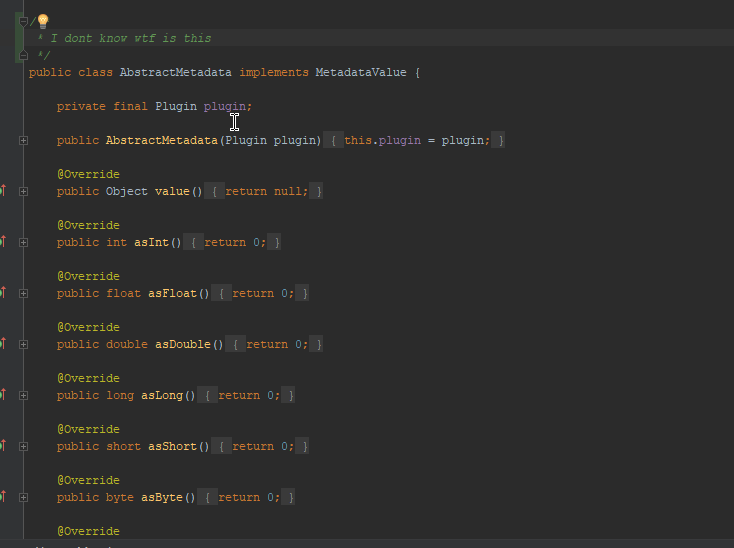Viewport: 734px width, 548px height.
Task: Click the asInt method name
Action: (x=151, y=242)
